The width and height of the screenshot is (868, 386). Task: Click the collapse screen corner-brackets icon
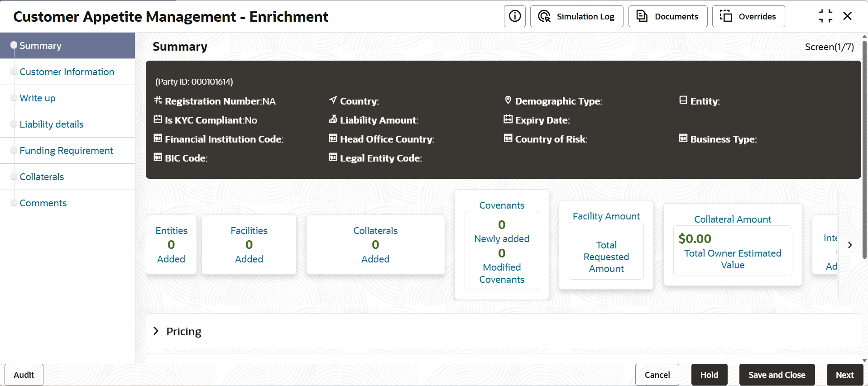pos(825,16)
